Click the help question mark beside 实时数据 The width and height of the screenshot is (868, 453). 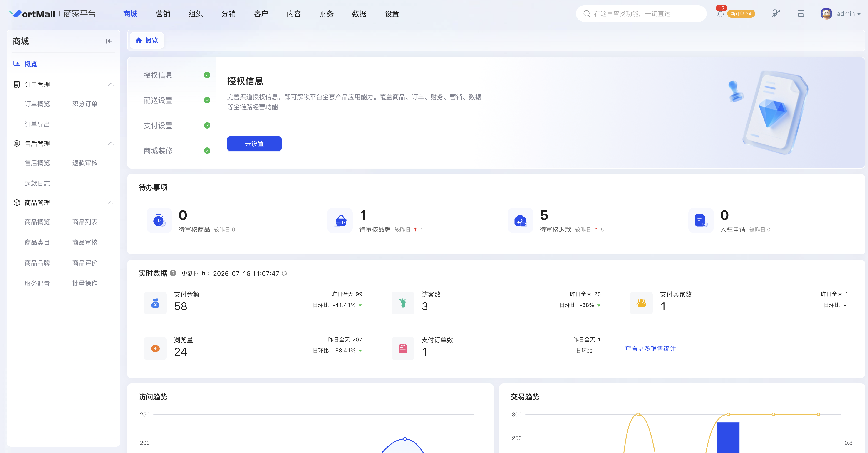pos(173,273)
